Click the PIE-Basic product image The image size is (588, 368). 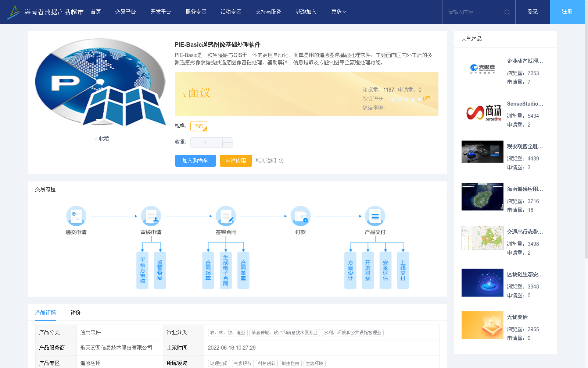101,82
